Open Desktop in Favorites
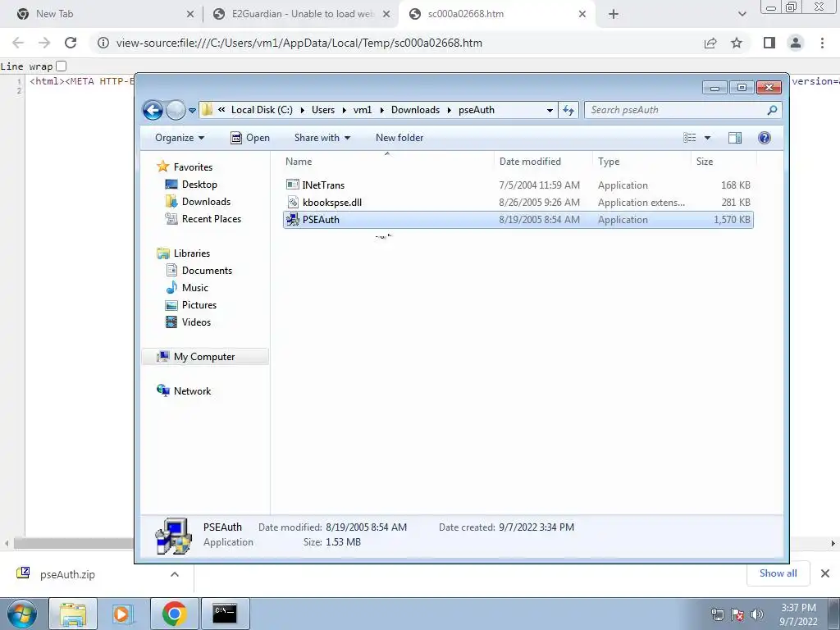 [190, 185]
